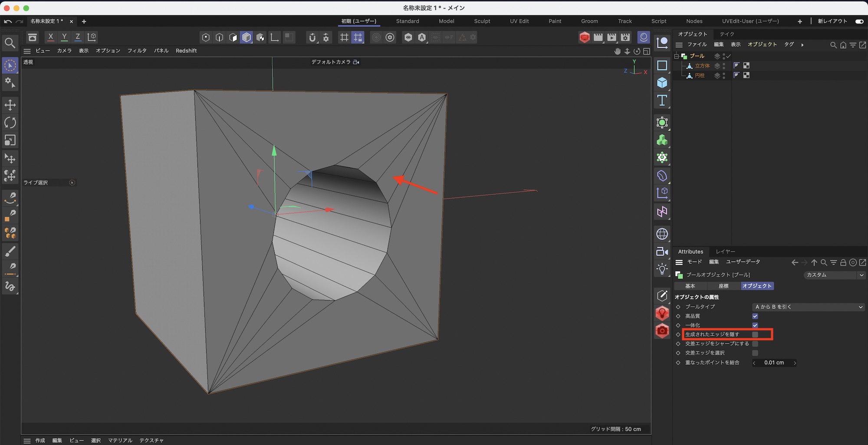Toggle the 新レイアウト switch
Image resolution: width=868 pixels, height=445 pixels.
click(x=859, y=21)
